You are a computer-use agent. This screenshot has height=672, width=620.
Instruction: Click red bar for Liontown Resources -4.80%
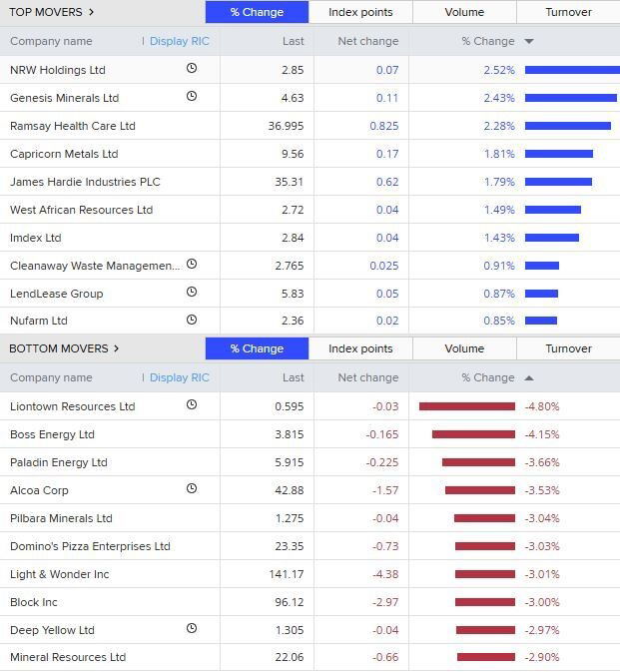coord(467,406)
